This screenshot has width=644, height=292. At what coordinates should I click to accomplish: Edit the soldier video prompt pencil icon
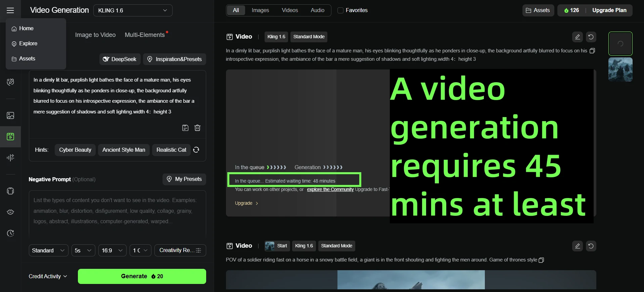(x=577, y=246)
